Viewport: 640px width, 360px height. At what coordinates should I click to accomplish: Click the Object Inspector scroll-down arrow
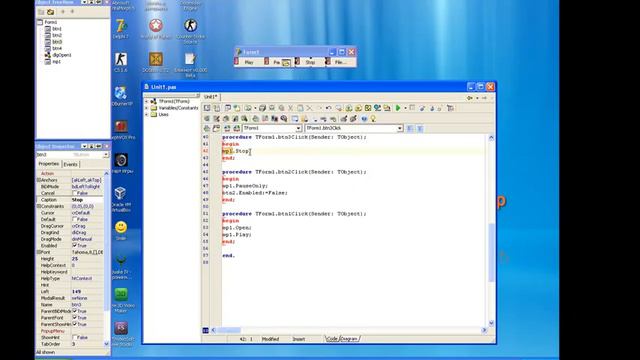pos(106,344)
